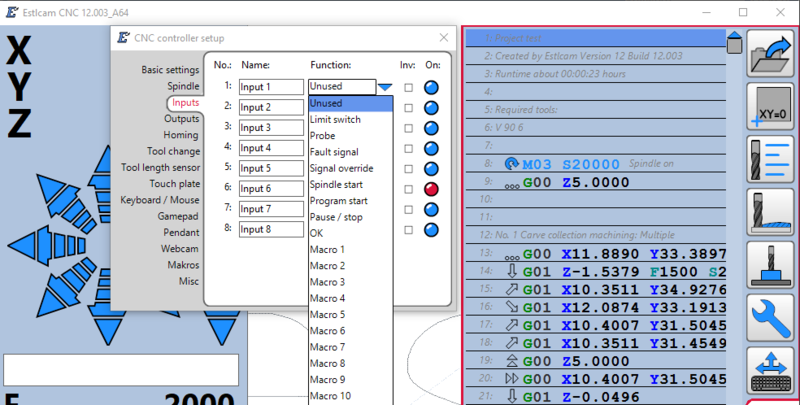Click the retract arrow icon on line 19
This screenshot has width=800, height=405.
(x=512, y=361)
